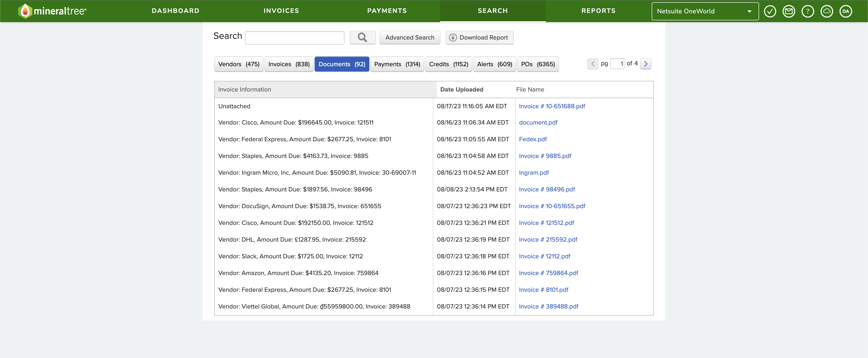
Task: Click the 08/16/23 11:06:34 AM EDT date
Action: point(473,122)
